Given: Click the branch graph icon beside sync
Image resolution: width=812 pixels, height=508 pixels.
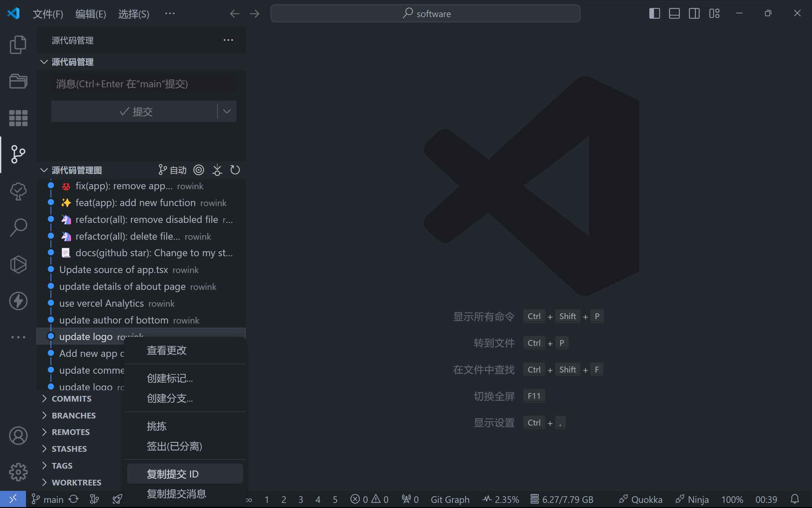Looking at the screenshot, I should click(94, 499).
